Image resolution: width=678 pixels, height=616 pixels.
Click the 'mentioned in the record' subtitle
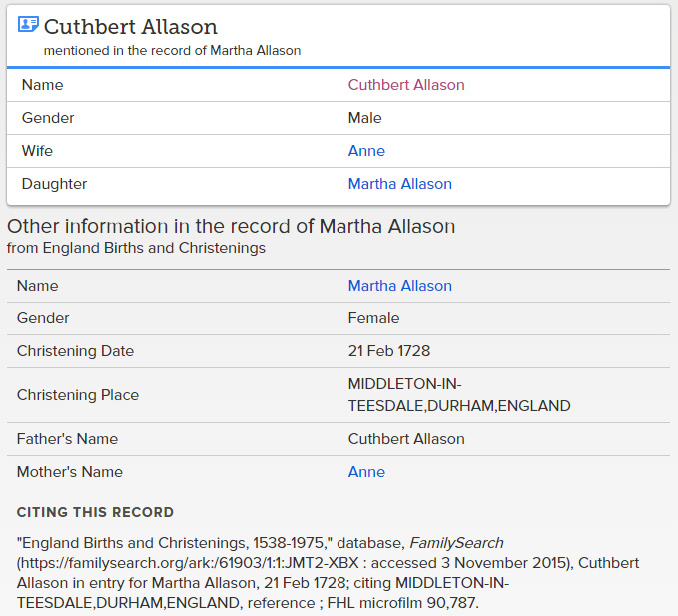point(172,51)
